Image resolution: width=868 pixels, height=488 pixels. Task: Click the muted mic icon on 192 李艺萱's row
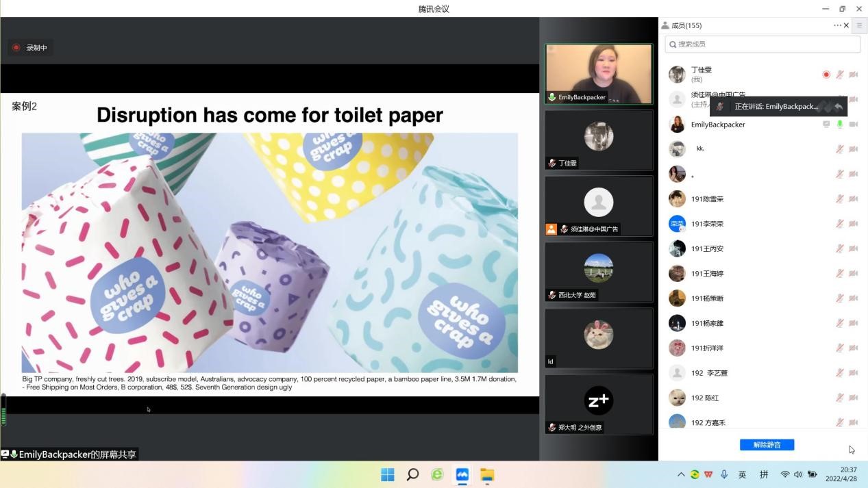[840, 373]
